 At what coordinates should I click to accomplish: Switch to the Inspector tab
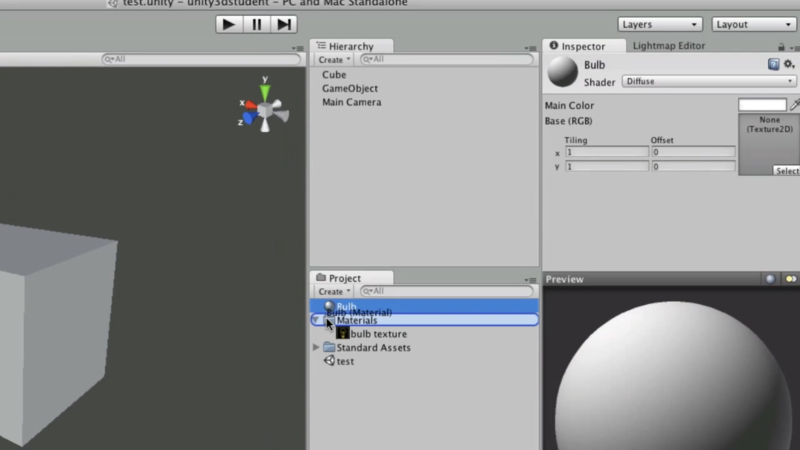pos(584,46)
